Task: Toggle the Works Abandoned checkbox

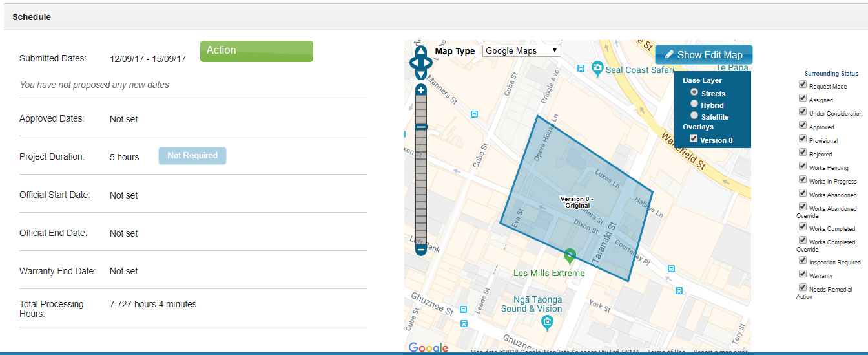Action: pyautogui.click(x=803, y=193)
